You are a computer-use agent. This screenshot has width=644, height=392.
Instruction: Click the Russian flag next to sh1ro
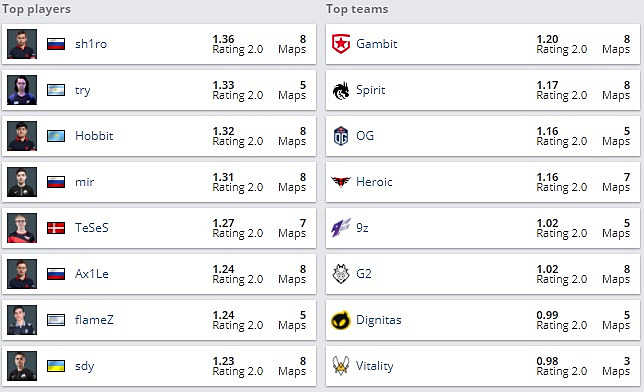[x=56, y=44]
